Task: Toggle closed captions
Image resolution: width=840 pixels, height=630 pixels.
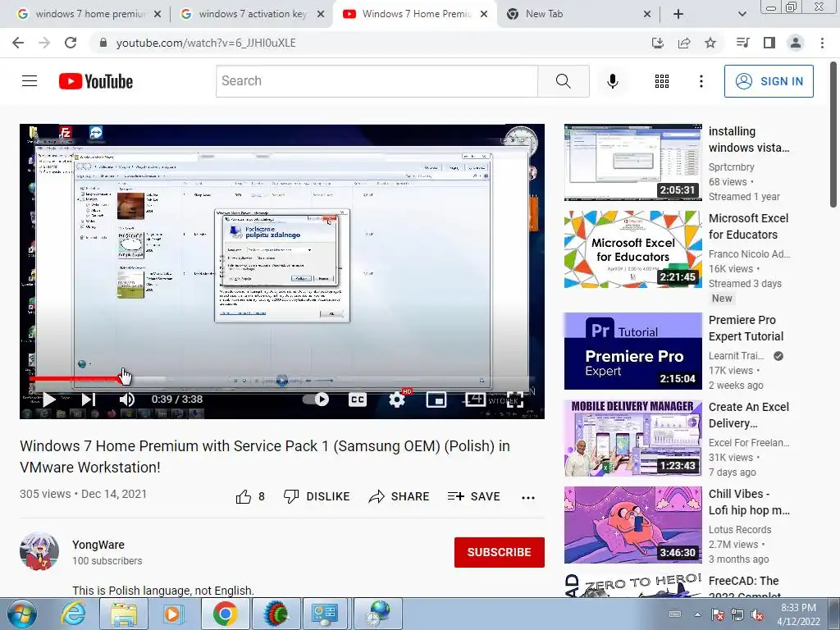Action: pyautogui.click(x=358, y=399)
